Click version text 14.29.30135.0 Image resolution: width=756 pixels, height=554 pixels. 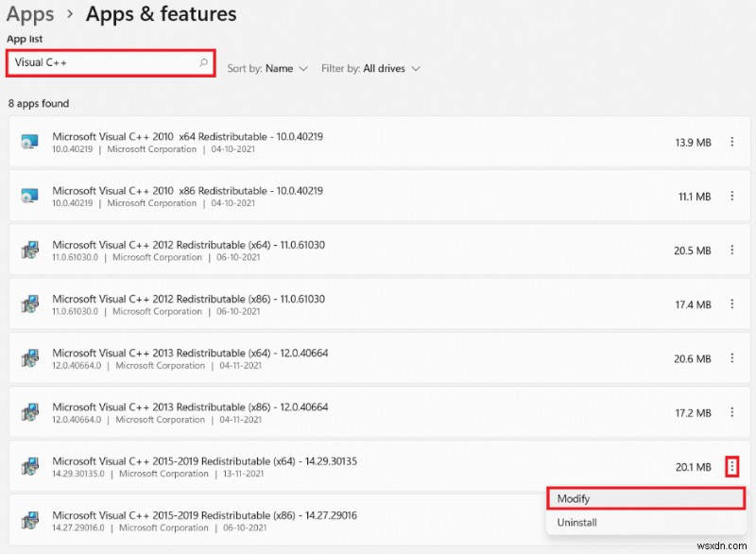click(x=78, y=474)
